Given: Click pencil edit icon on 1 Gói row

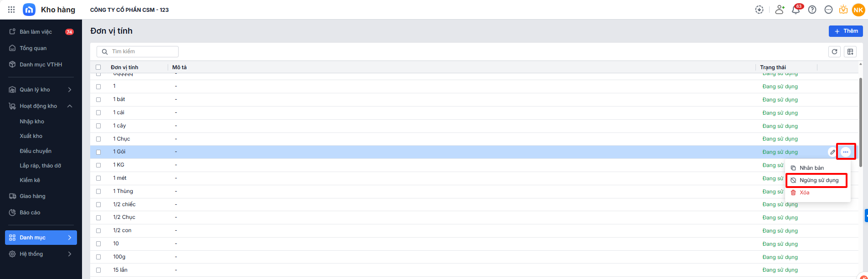Looking at the screenshot, I should tap(832, 152).
